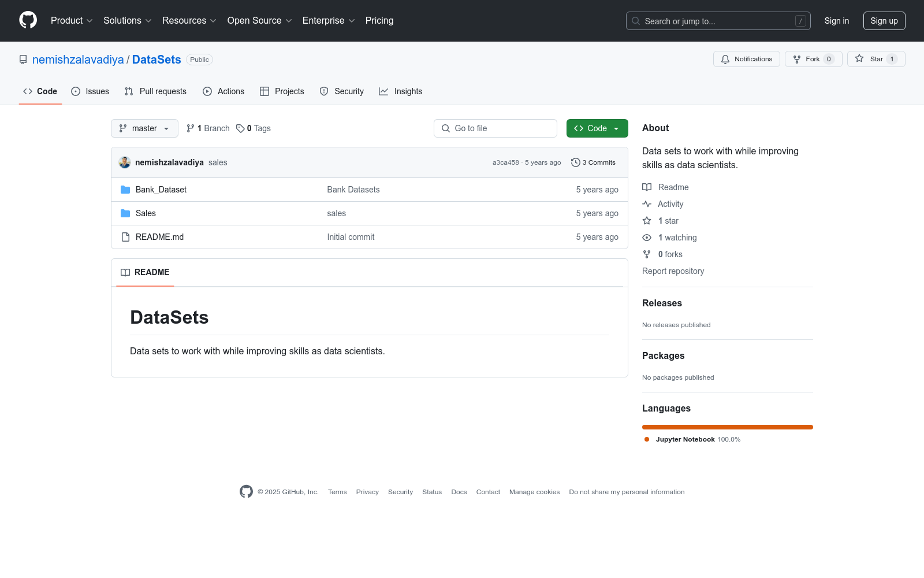View the 1 watching link
The width and height of the screenshot is (924, 578).
669,238
